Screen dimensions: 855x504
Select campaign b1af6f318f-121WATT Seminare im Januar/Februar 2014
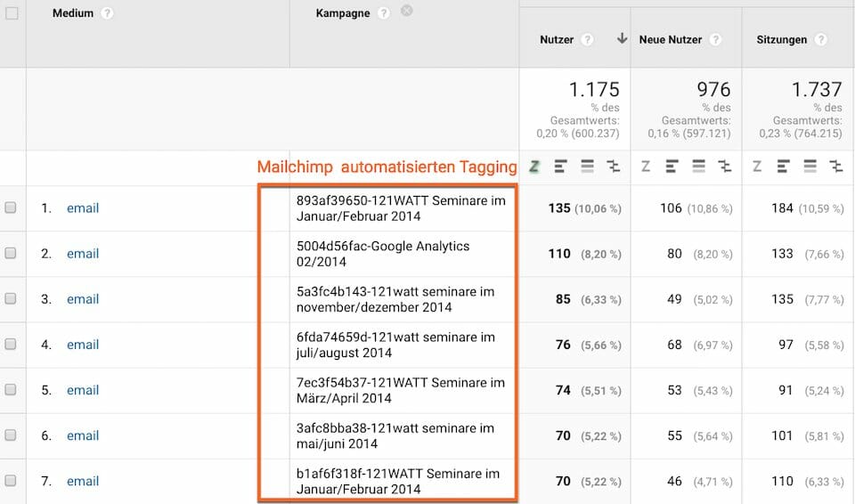click(398, 482)
